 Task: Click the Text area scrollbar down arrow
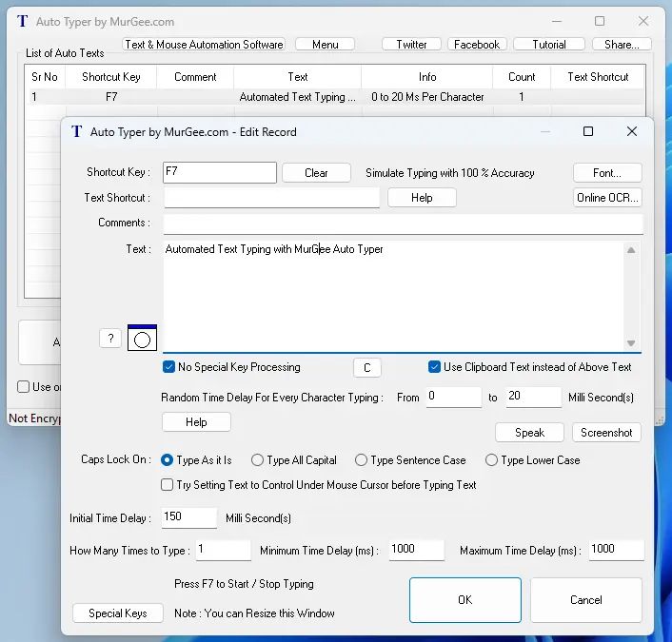pyautogui.click(x=631, y=343)
